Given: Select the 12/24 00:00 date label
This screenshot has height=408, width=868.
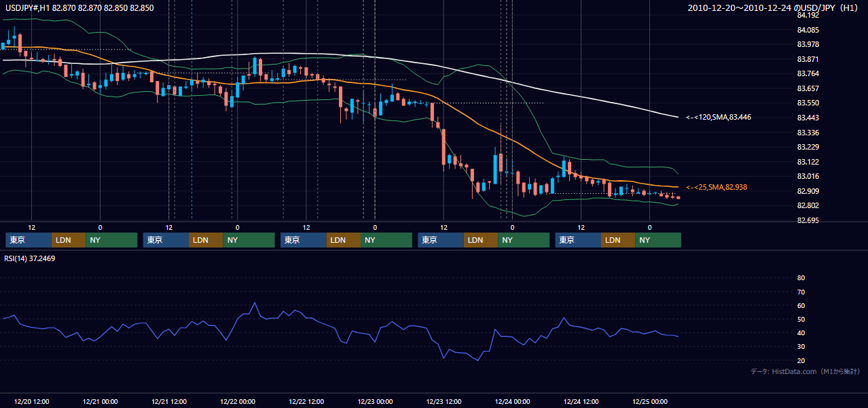Looking at the screenshot, I should [512, 401].
